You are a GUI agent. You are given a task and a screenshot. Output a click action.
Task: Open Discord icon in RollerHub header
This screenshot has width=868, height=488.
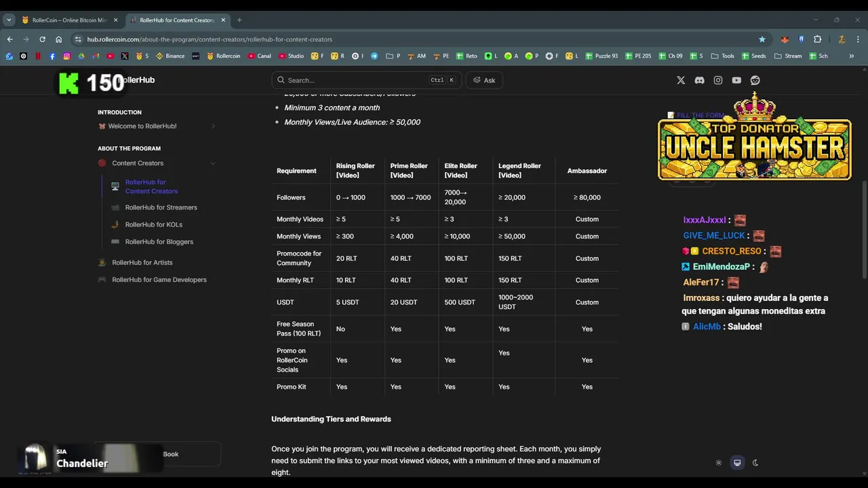pyautogui.click(x=699, y=80)
